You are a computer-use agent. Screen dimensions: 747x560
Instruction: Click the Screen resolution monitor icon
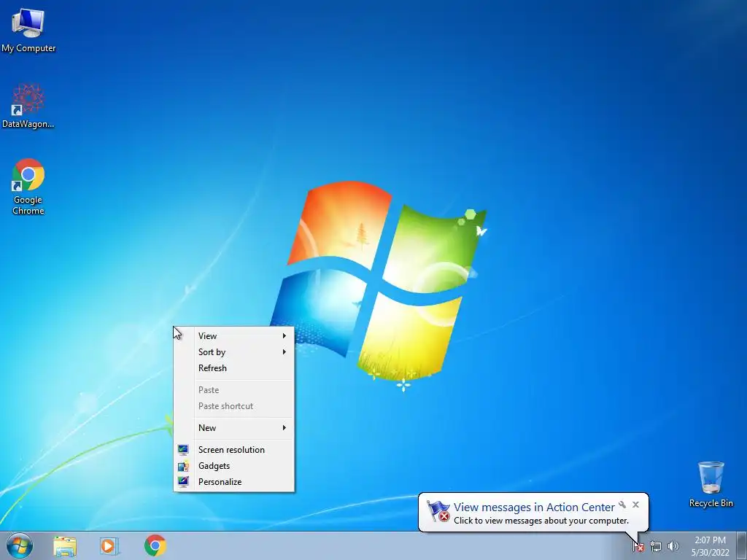pos(183,449)
